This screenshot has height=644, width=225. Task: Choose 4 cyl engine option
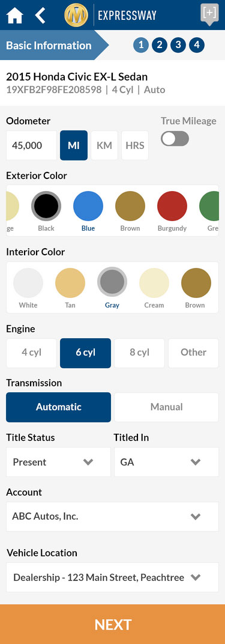32,353
